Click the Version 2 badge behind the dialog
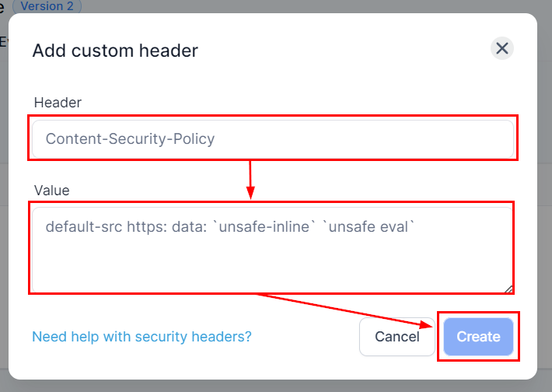Viewport: 552px width, 392px height. coord(47,6)
